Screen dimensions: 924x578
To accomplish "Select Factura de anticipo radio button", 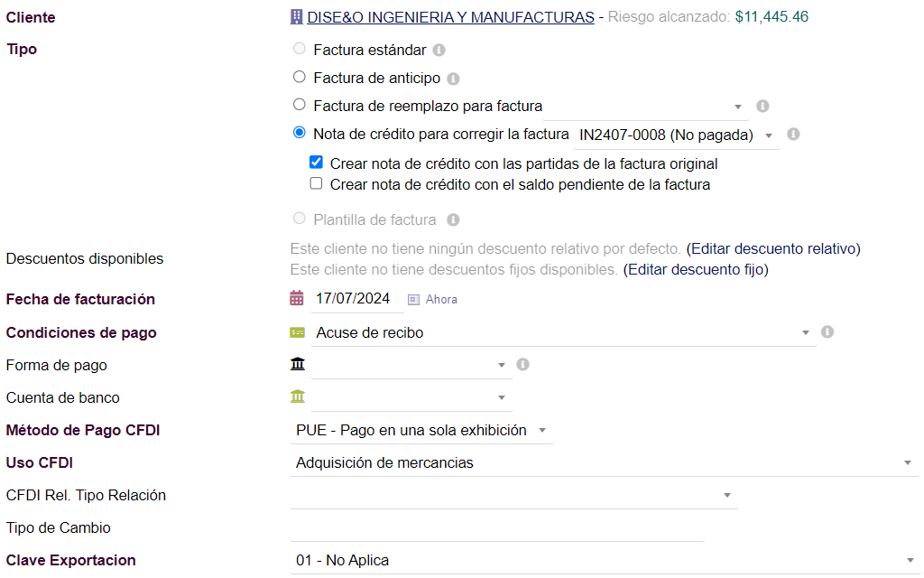I will click(x=300, y=78).
